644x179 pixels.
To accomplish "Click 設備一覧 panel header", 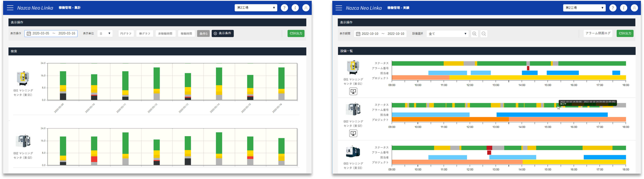I will (487, 51).
